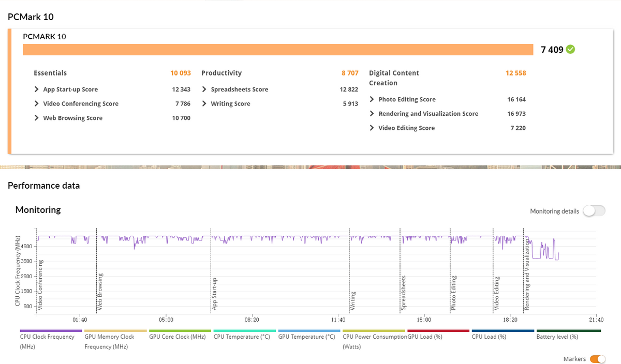Select the App Start-up chart marker

(215, 294)
